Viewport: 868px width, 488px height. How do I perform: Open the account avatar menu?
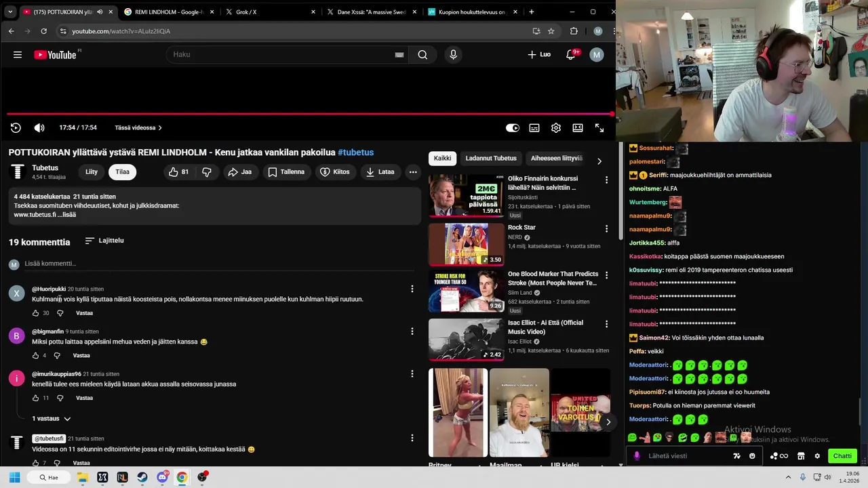coord(597,55)
